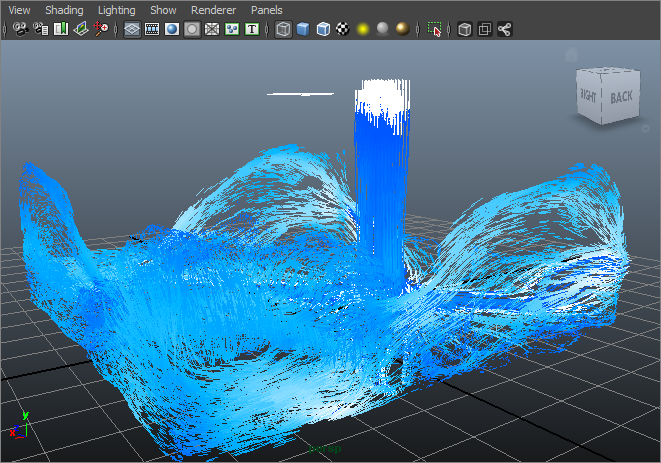
Task: Open the Shading menu
Action: pos(64,10)
